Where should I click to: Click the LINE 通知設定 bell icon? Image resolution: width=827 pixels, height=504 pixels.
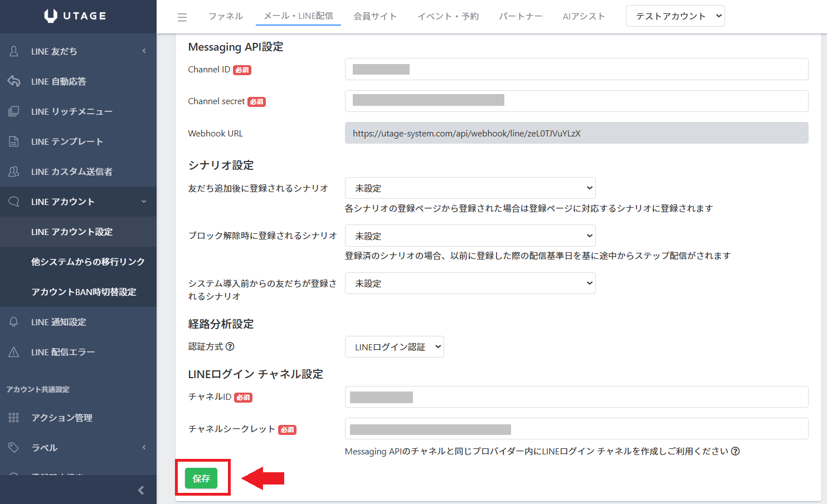click(x=14, y=322)
